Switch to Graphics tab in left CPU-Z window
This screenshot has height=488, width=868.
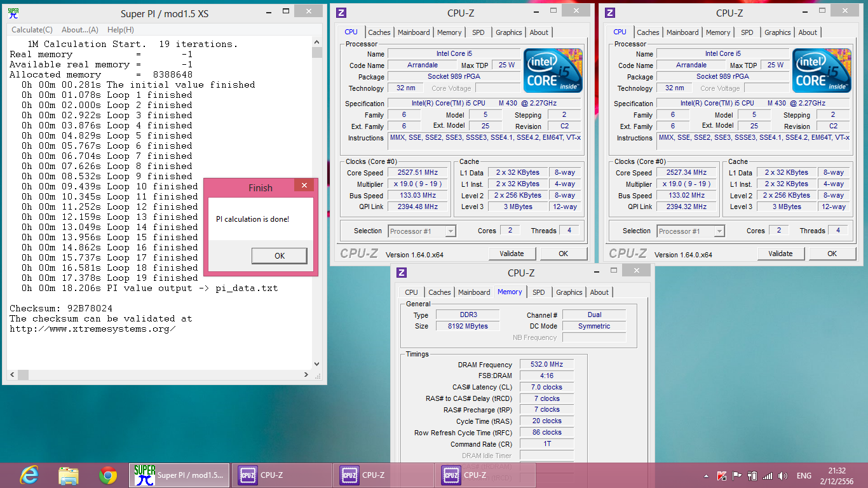pyautogui.click(x=509, y=32)
